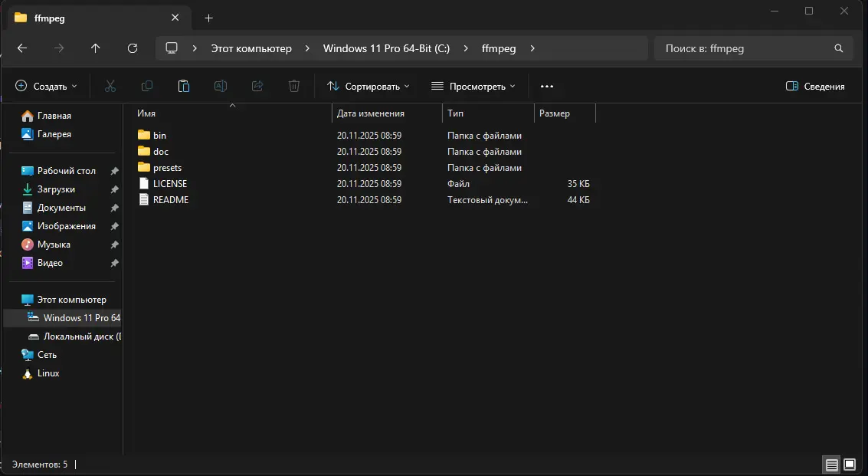Image resolution: width=868 pixels, height=476 pixels.
Task: Click the LICENSE file icon
Action: click(x=144, y=183)
